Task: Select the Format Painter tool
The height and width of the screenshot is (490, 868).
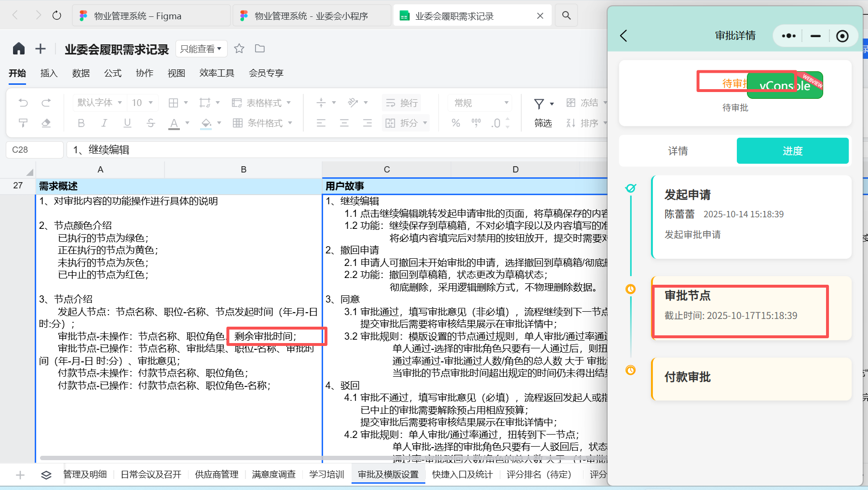Action: [x=23, y=123]
